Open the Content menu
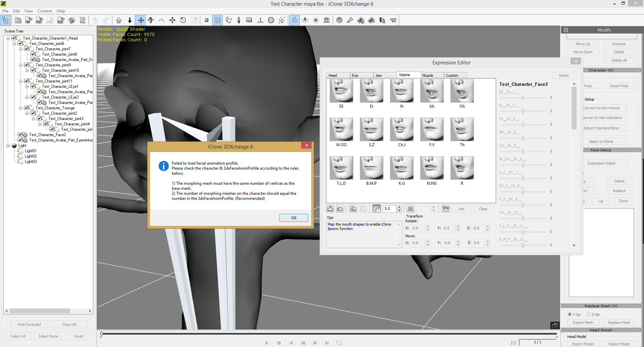This screenshot has height=347, width=644. click(x=45, y=11)
